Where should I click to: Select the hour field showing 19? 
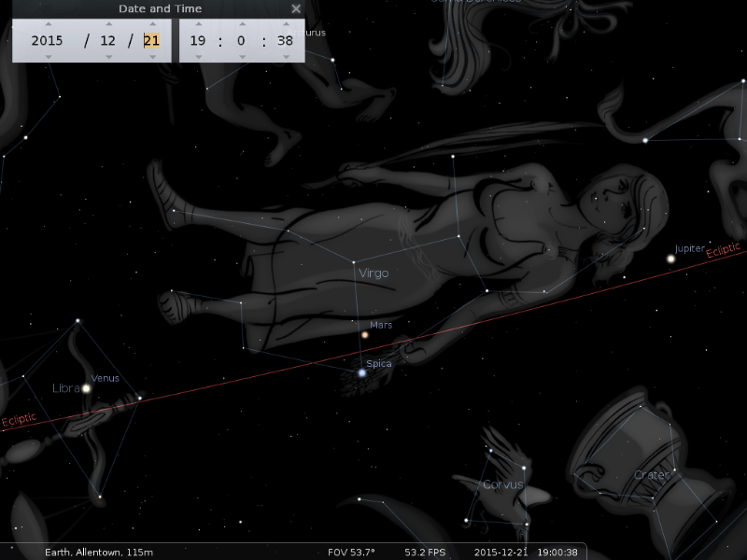tap(198, 41)
